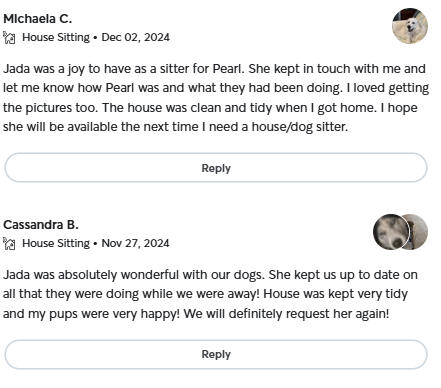Screen dimensions: 441x388
Task: Open Michaela C.'s white dog profile photo
Action: coord(410,26)
